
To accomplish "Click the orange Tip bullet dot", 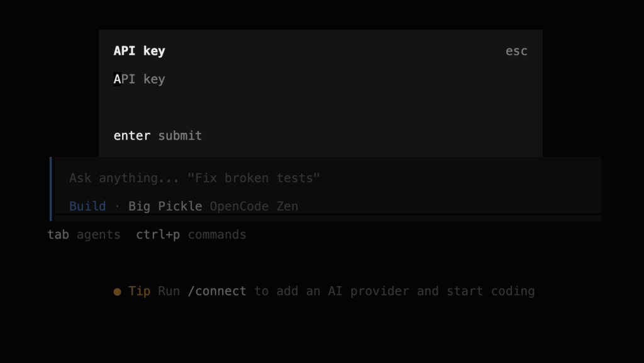I will [117, 292].
